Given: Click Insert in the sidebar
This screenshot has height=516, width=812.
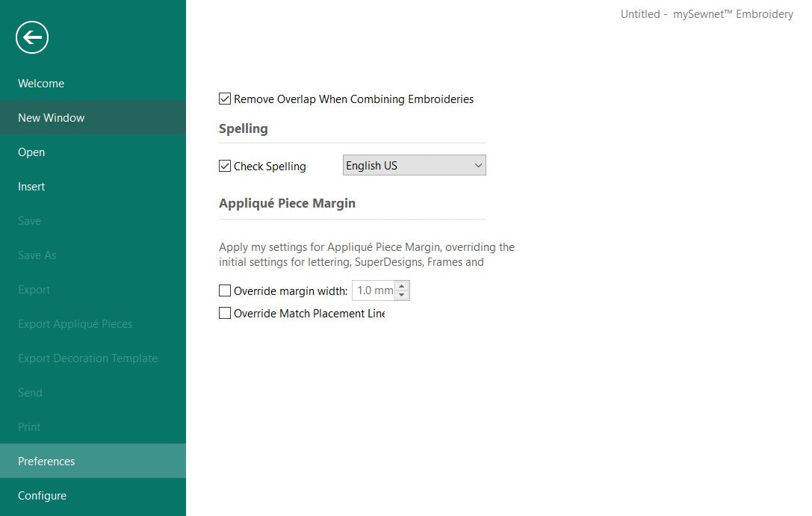Looking at the screenshot, I should [x=31, y=187].
